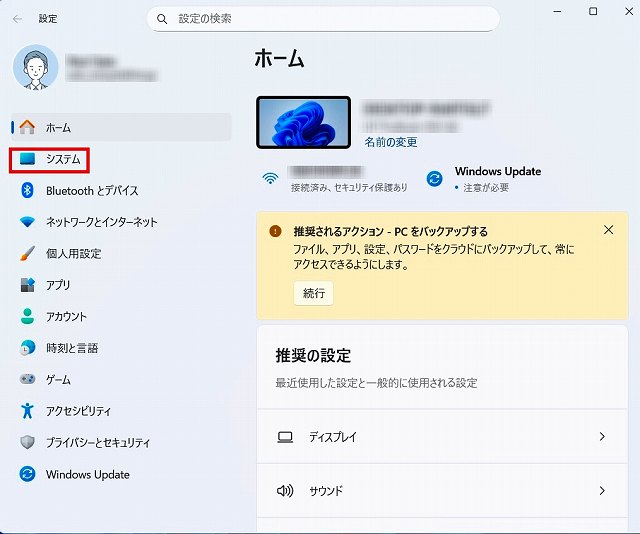Image resolution: width=640 pixels, height=534 pixels.
Task: Click the アプリ icon in sidebar
Action: click(28, 285)
